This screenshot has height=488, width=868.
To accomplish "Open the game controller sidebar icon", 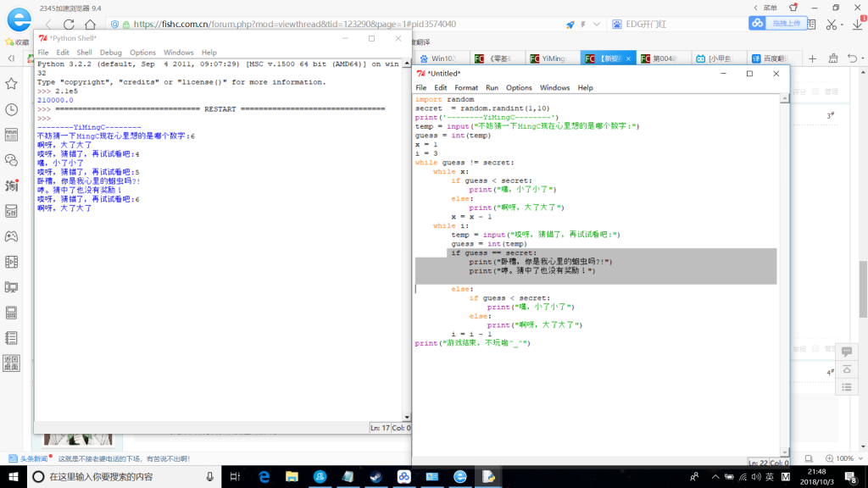I will 11,236.
